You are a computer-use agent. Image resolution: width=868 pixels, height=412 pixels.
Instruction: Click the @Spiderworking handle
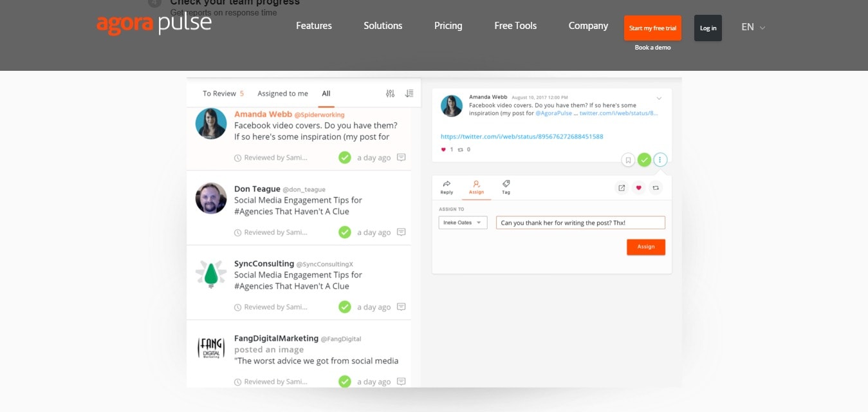(319, 115)
